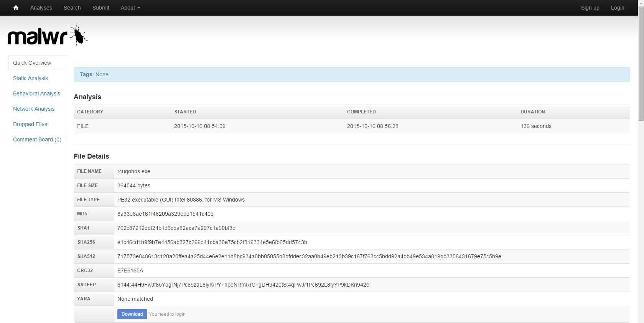Click the Sign up link
This screenshot has height=323, width=644.
[590, 8]
